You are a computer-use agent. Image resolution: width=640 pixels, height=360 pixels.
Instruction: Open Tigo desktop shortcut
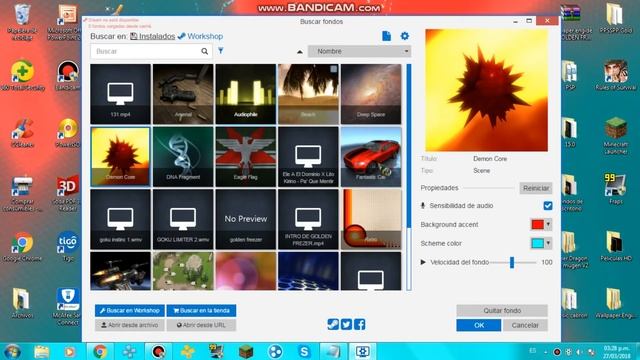pyautogui.click(x=68, y=247)
